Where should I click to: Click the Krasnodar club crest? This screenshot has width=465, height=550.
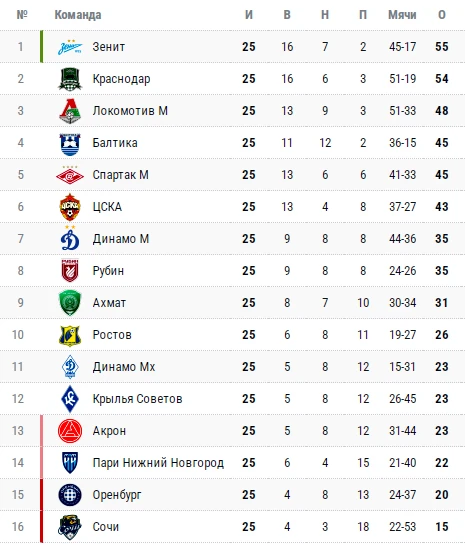point(70,79)
